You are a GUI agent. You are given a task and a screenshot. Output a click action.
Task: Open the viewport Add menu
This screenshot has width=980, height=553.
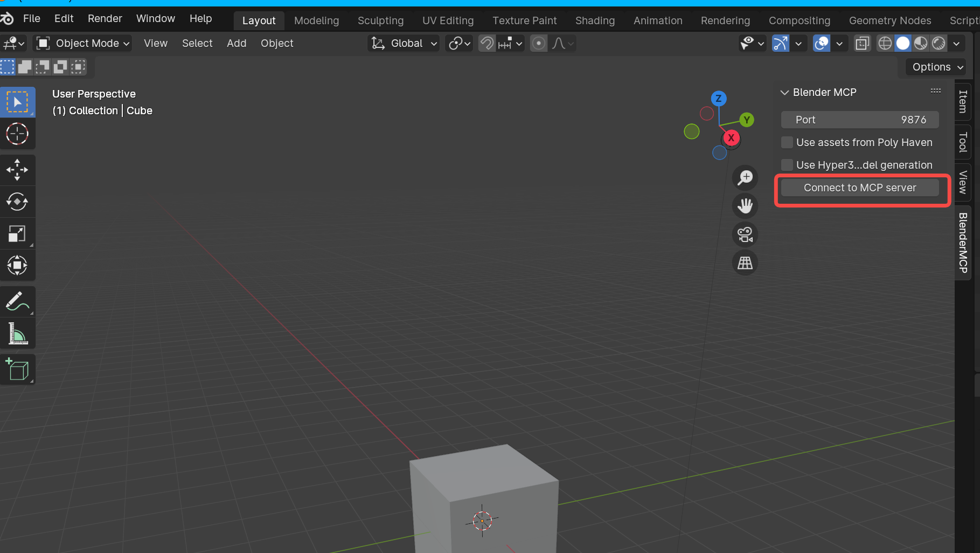click(237, 43)
